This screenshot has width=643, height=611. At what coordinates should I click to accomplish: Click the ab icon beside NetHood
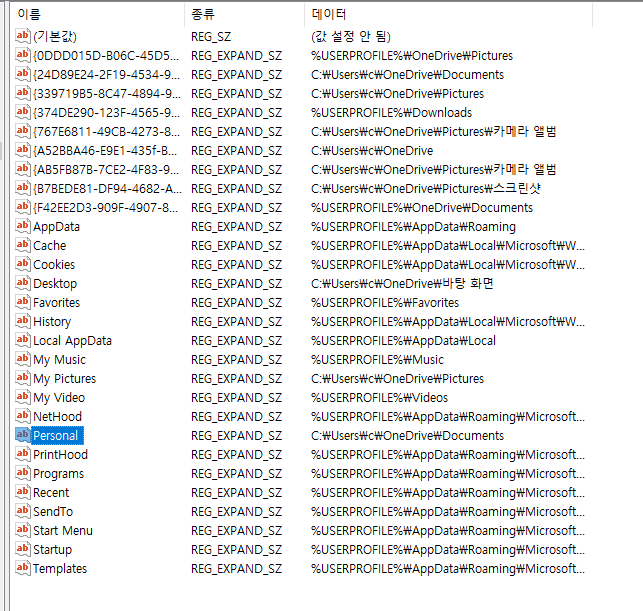coord(23,416)
